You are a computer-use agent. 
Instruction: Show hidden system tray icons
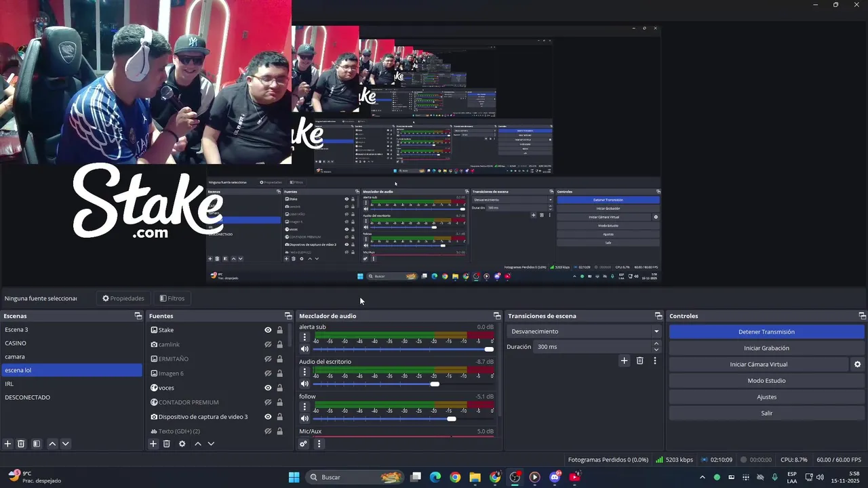point(702,477)
